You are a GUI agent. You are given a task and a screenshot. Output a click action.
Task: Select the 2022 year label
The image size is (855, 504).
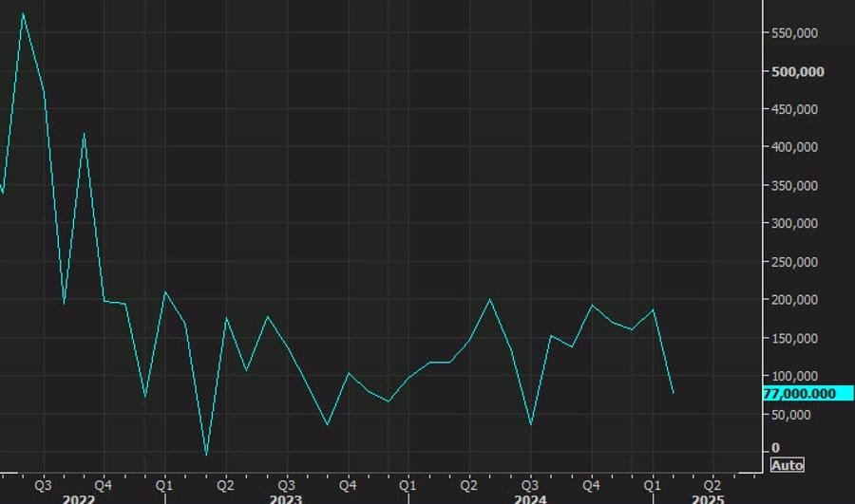tap(77, 499)
